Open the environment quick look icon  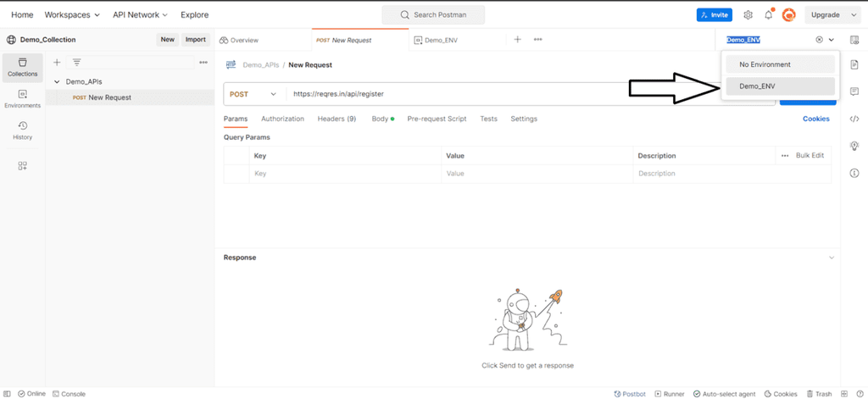click(854, 40)
